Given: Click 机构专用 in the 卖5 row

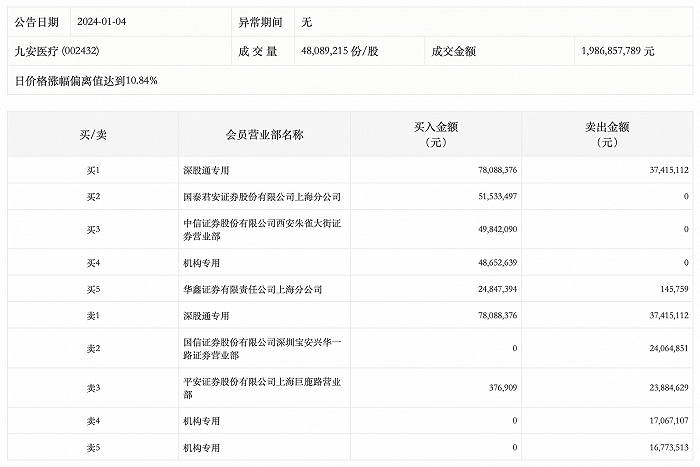Looking at the screenshot, I should [x=201, y=447].
